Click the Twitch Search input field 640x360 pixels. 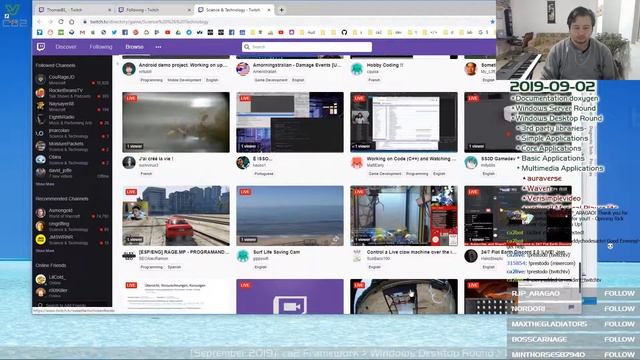point(307,47)
